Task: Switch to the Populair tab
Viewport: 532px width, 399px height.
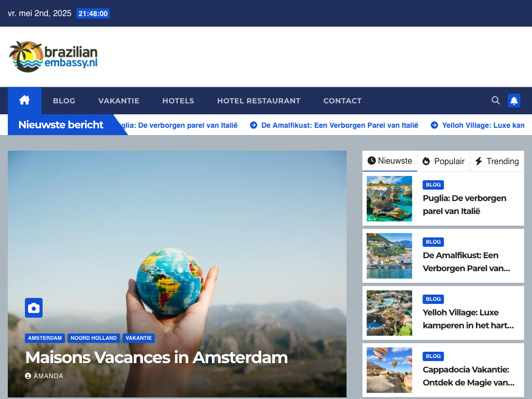Action: tap(444, 161)
